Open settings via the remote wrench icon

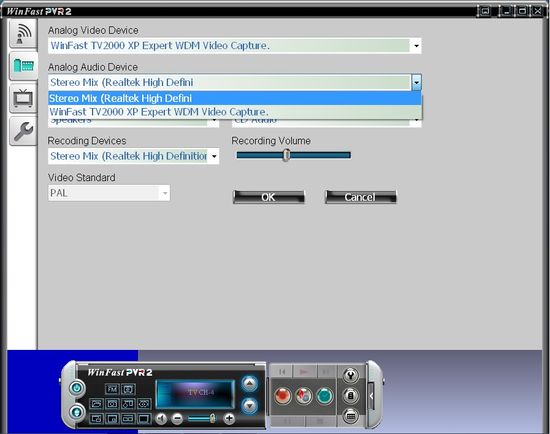[x=350, y=375]
